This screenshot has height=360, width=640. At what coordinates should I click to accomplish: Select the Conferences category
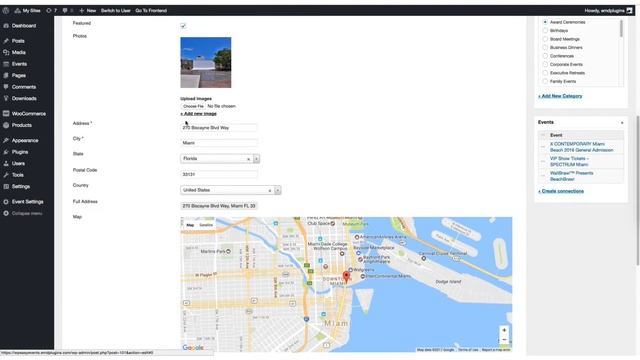545,56
